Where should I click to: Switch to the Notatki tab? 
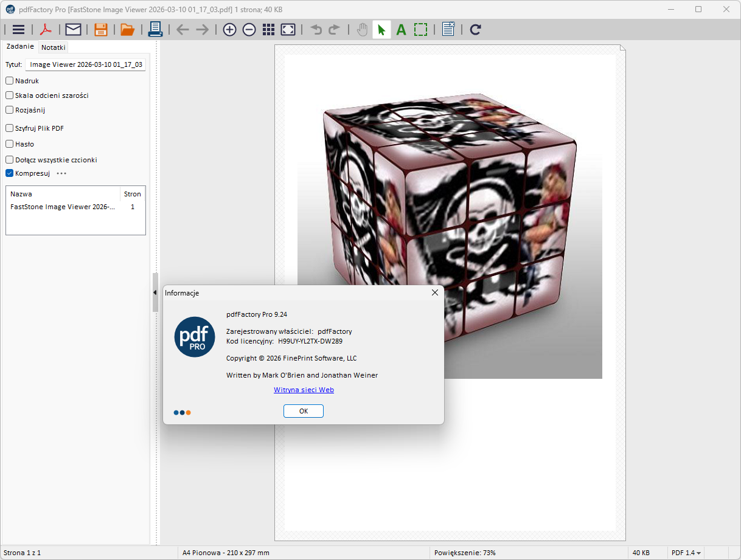pyautogui.click(x=54, y=47)
